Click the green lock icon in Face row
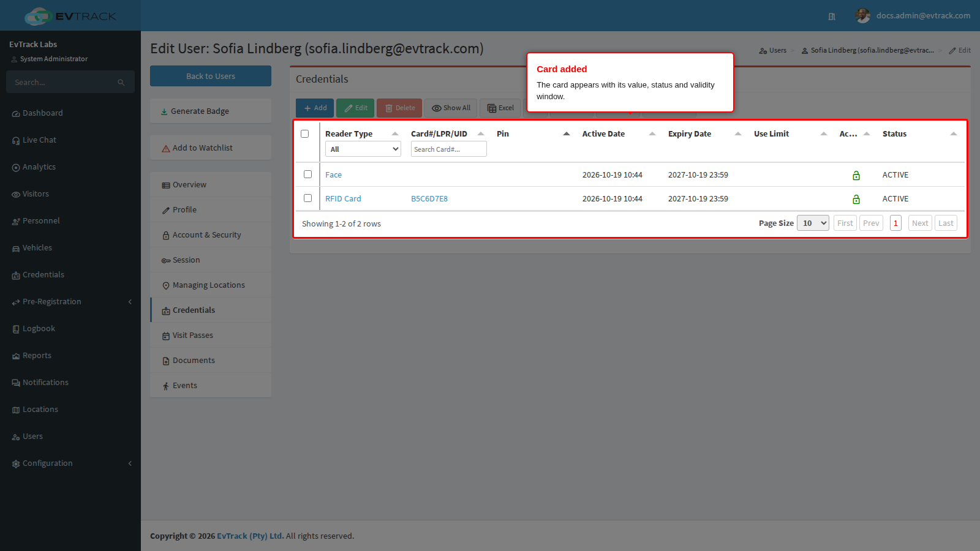980x551 pixels. (x=856, y=175)
